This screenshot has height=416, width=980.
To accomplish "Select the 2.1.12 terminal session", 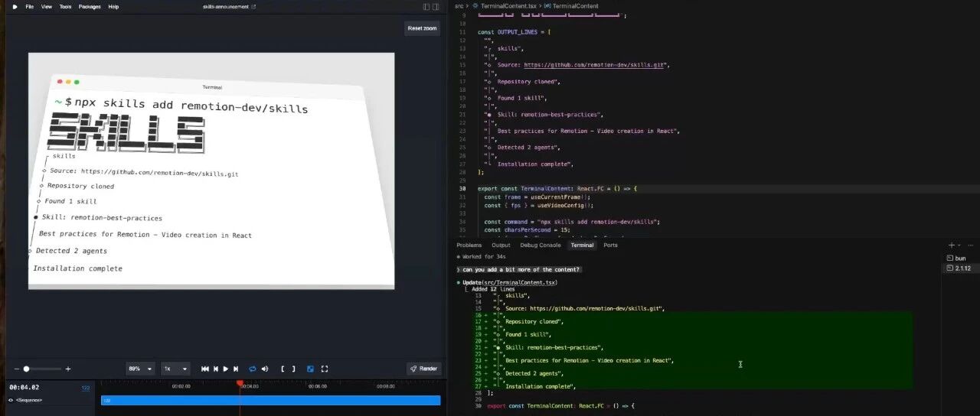I will (959, 268).
